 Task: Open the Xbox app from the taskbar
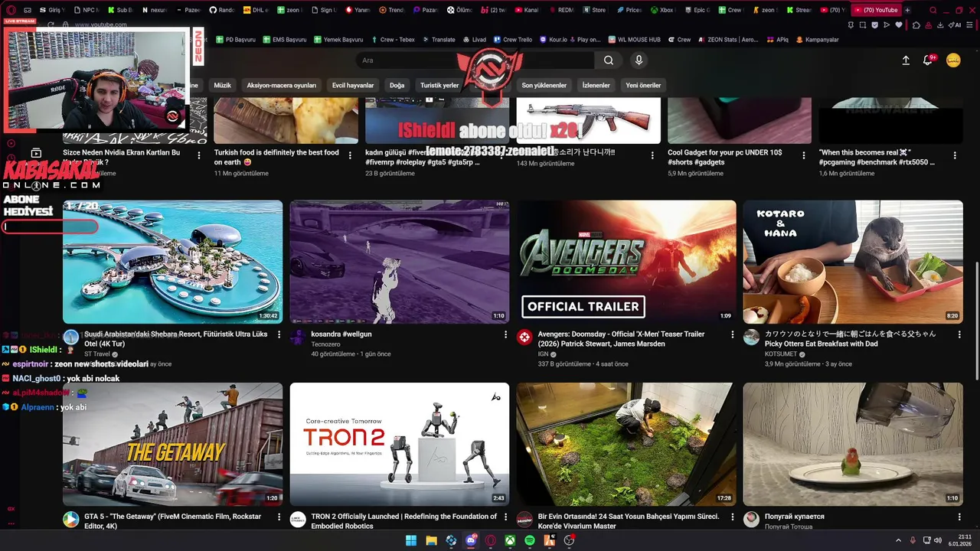[510, 540]
